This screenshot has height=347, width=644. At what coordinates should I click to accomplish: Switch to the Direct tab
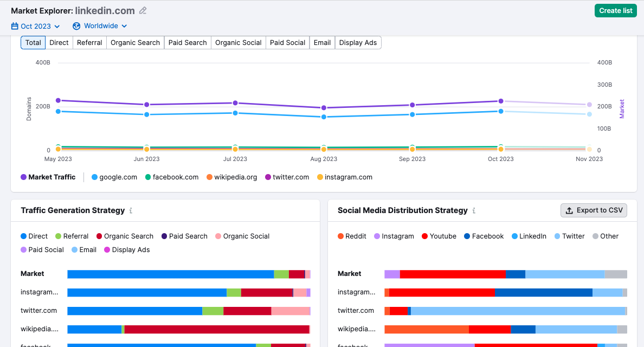[59, 43]
